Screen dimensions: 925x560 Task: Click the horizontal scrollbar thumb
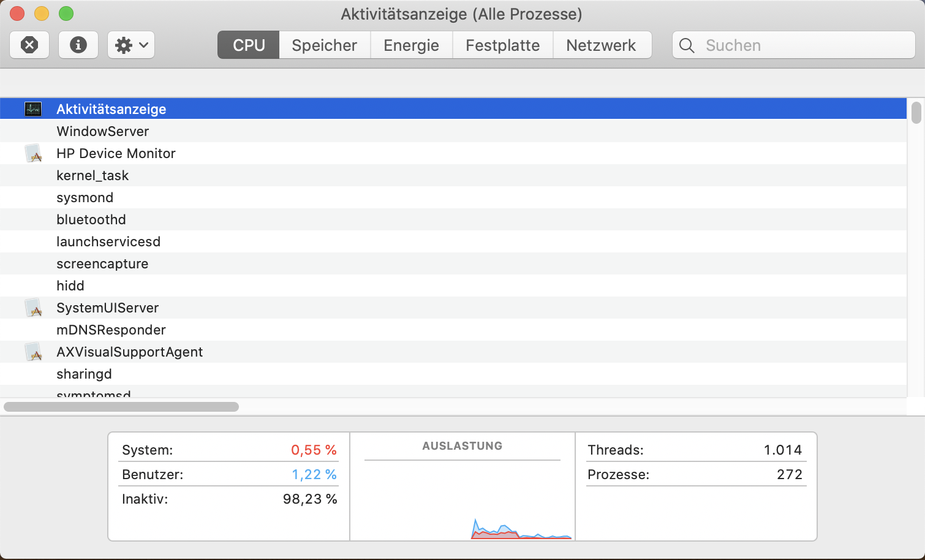121,407
